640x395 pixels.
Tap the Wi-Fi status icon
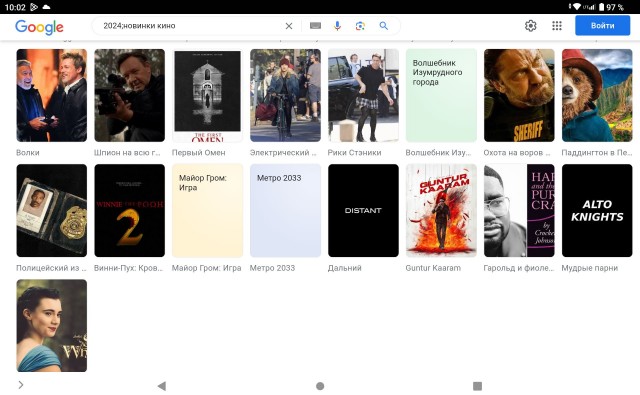click(576, 7)
